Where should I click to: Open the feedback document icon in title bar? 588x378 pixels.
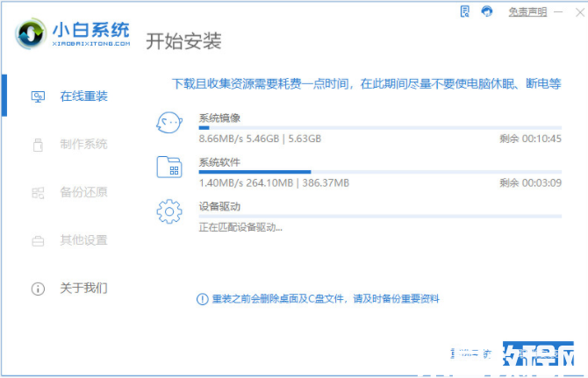pos(464,11)
